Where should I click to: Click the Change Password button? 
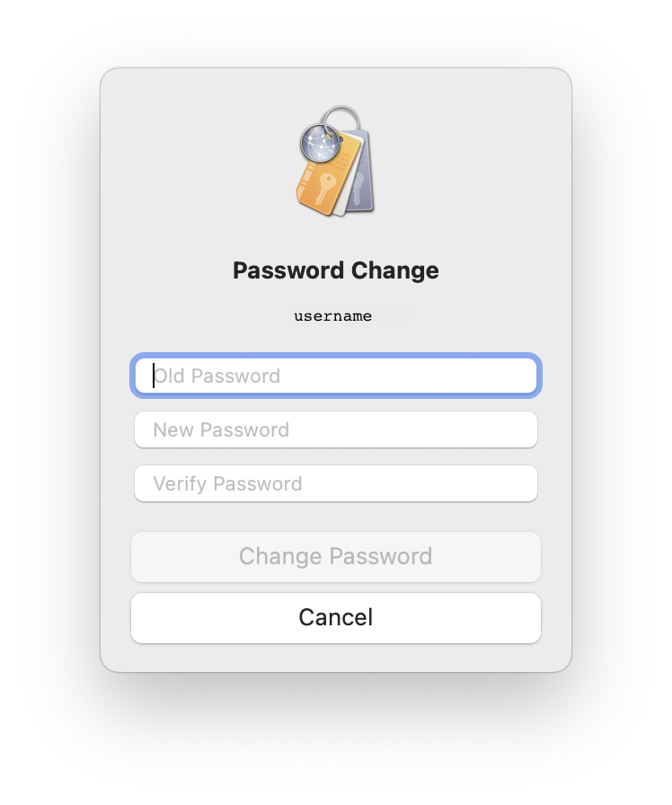336,556
